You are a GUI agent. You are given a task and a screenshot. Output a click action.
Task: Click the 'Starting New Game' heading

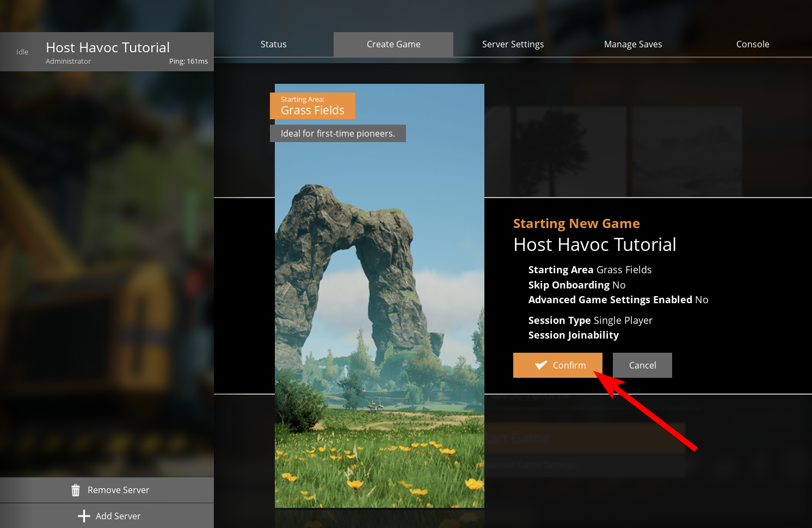click(576, 223)
